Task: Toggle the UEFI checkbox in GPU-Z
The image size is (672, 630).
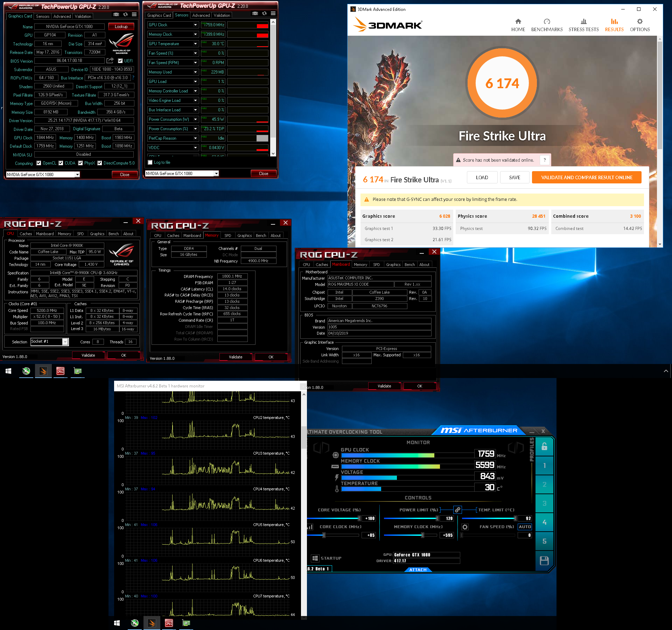Action: point(120,61)
